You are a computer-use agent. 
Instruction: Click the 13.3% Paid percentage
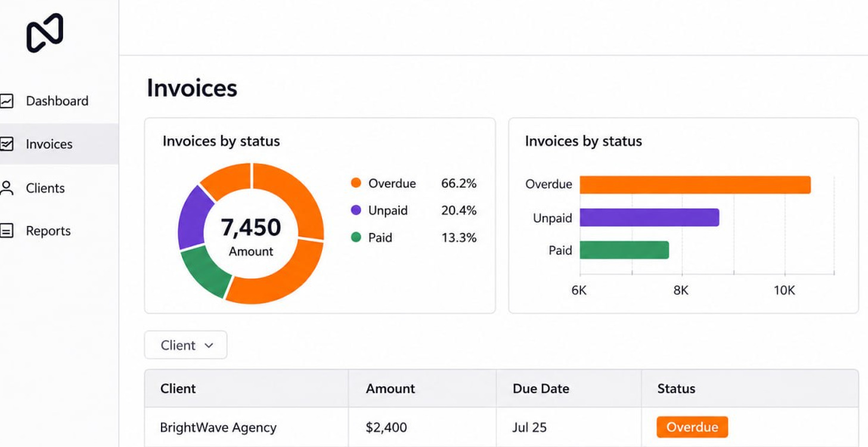(x=459, y=238)
